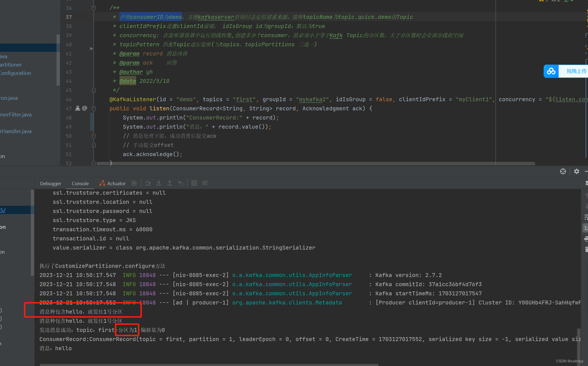The width and height of the screenshot is (588, 366).
Task: Click the Clear All trash icon
Action: [x=586, y=249]
